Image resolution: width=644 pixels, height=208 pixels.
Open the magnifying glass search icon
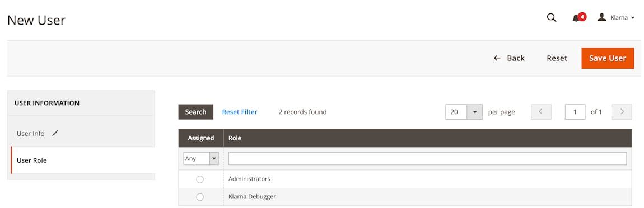coord(552,18)
